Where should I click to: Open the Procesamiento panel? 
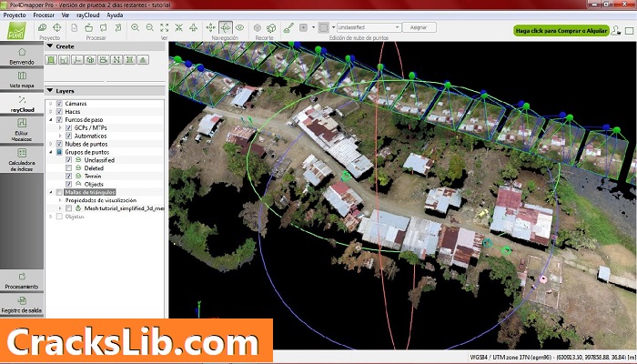[x=22, y=280]
